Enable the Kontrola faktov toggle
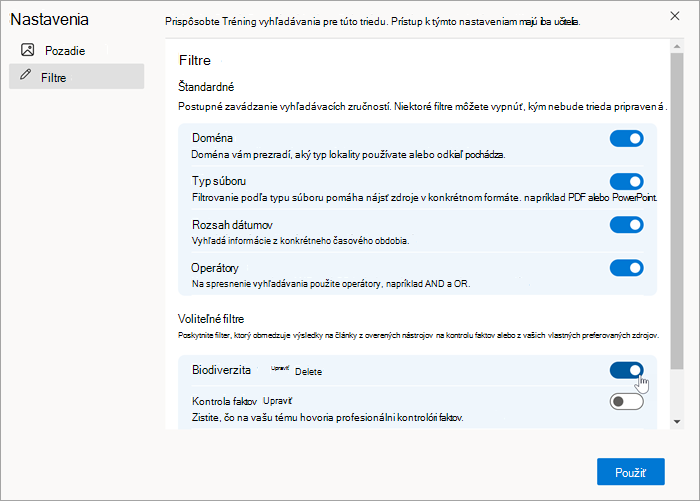 point(626,401)
